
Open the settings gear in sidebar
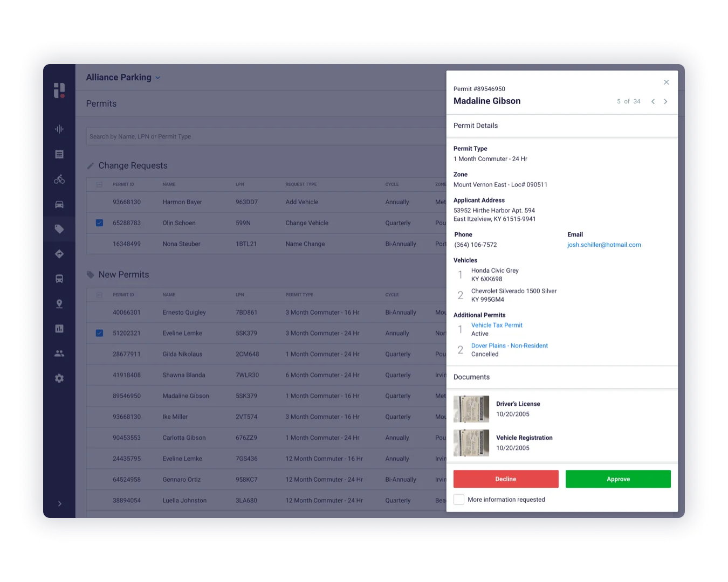[59, 378]
